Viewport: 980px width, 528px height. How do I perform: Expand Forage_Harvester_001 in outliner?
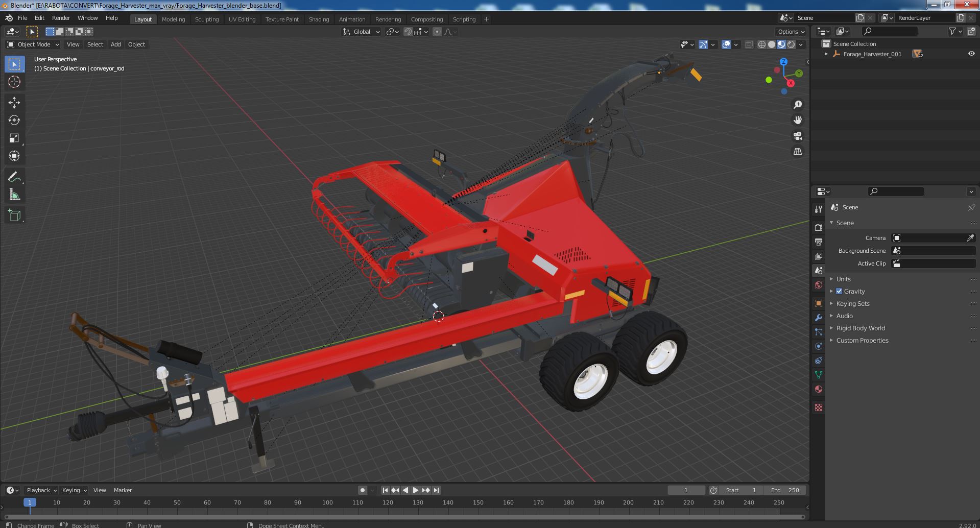pyautogui.click(x=826, y=54)
